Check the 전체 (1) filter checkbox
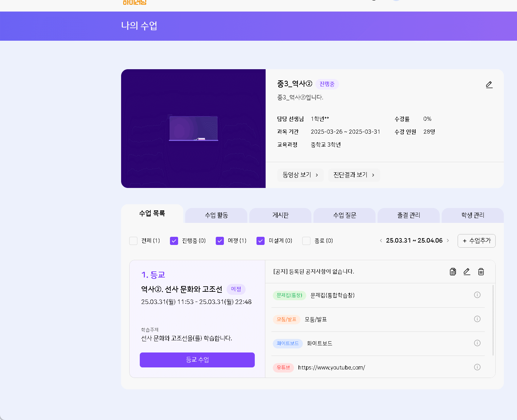This screenshot has height=420, width=517. click(133, 241)
